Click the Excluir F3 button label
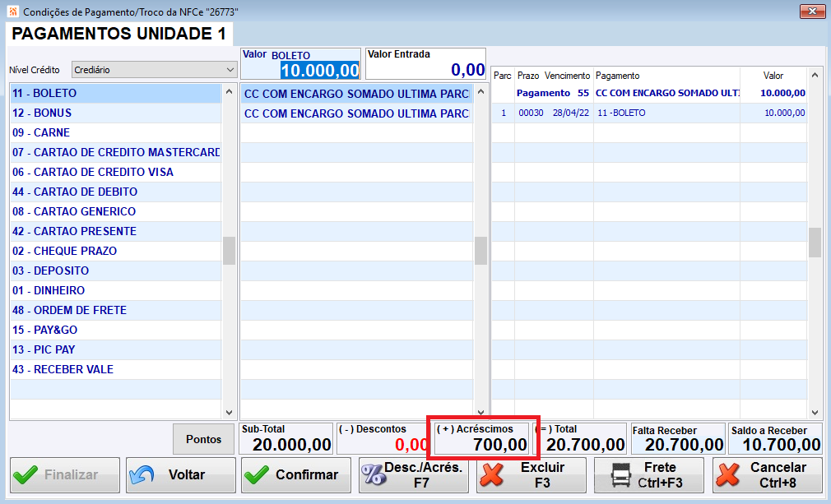This screenshot has height=504, width=831. click(543, 475)
